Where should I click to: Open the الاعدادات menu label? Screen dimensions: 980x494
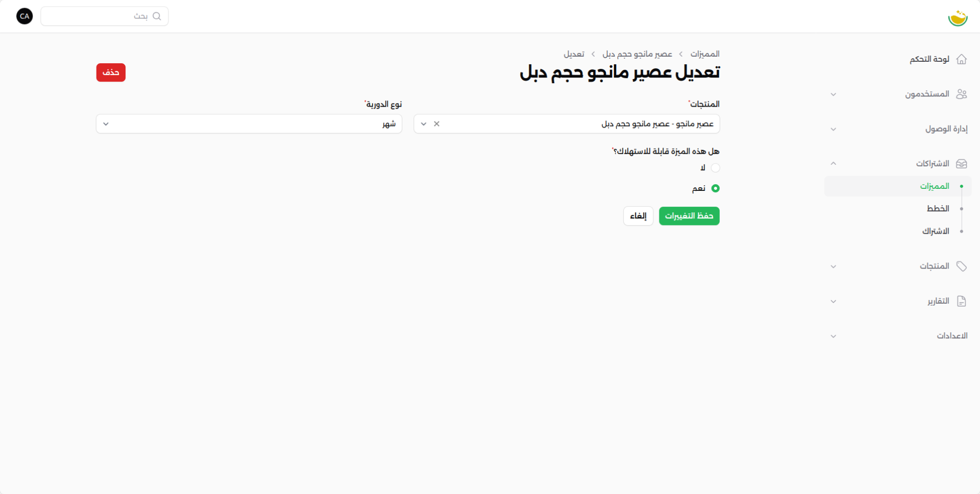[952, 336]
